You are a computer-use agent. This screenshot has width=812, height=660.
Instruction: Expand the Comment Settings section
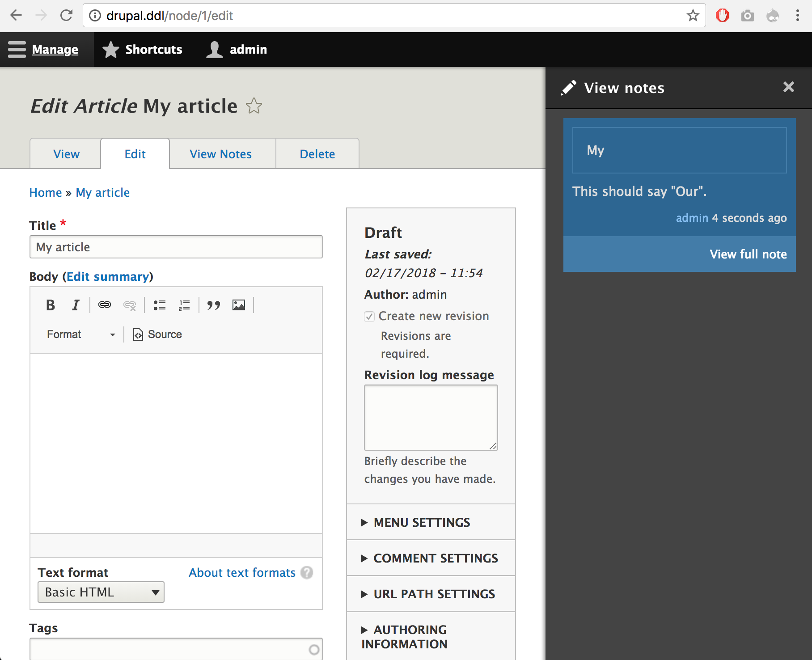coord(435,558)
